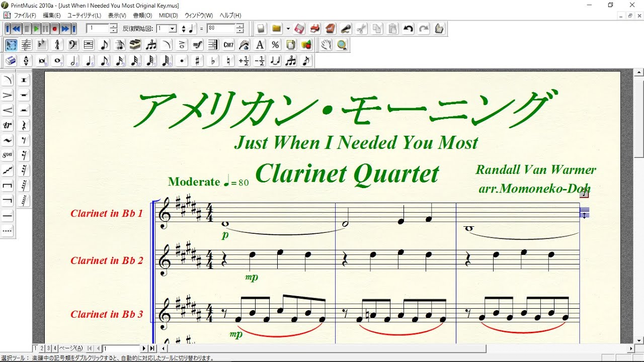Viewport: 644px width, 362px height.
Task: Open the ユーティリティ(L) menu
Action: pos(84,16)
